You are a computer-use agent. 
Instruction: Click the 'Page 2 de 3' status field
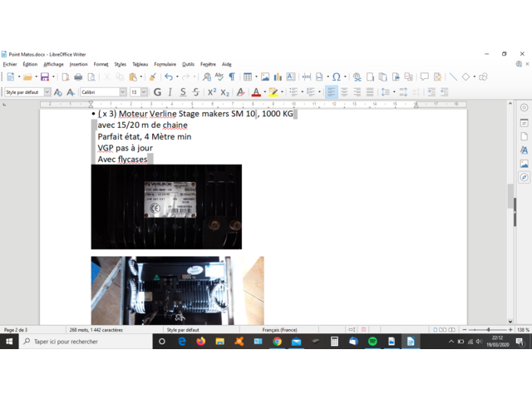16,330
